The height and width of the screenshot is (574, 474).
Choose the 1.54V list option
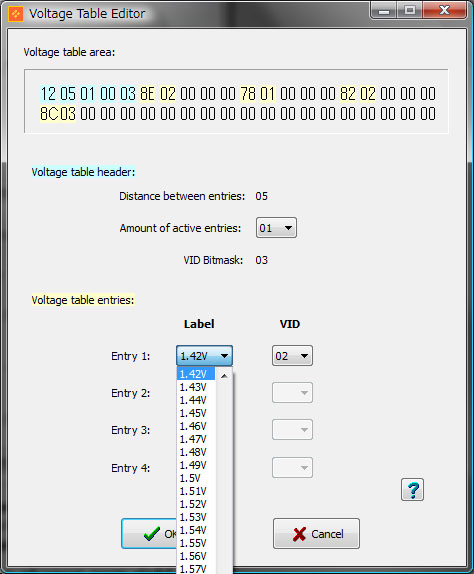click(196, 530)
